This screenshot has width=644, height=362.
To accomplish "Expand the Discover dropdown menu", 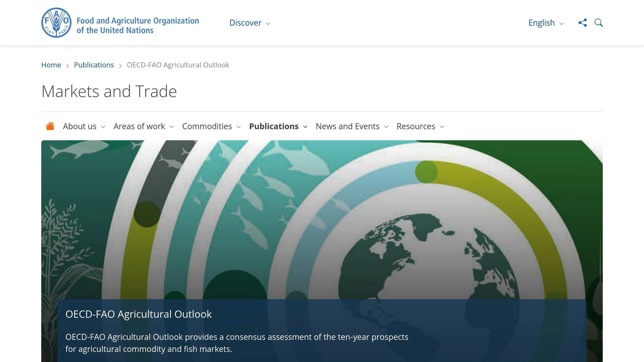I will click(250, 23).
